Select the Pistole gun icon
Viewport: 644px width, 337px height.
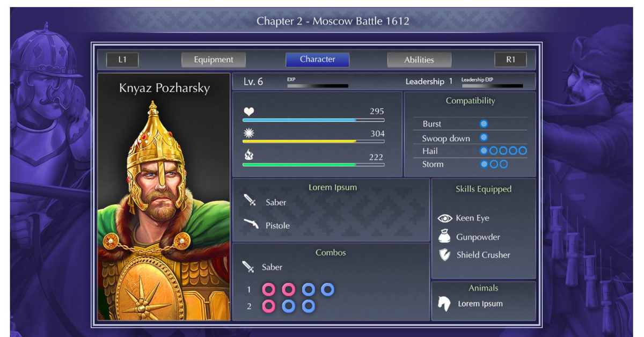251,224
